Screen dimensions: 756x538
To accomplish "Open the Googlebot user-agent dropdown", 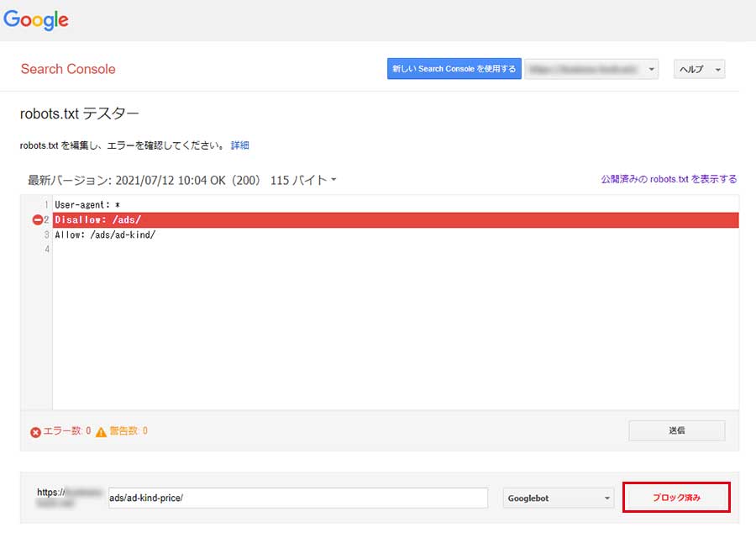I will click(559, 498).
